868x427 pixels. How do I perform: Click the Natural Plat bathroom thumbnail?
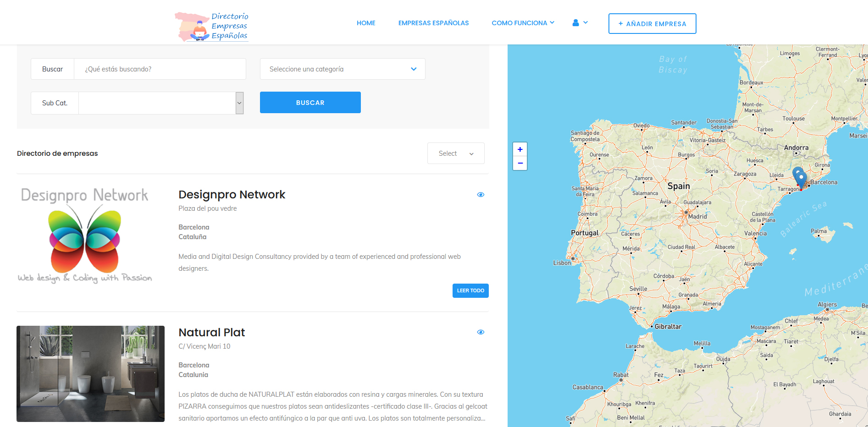(x=90, y=373)
